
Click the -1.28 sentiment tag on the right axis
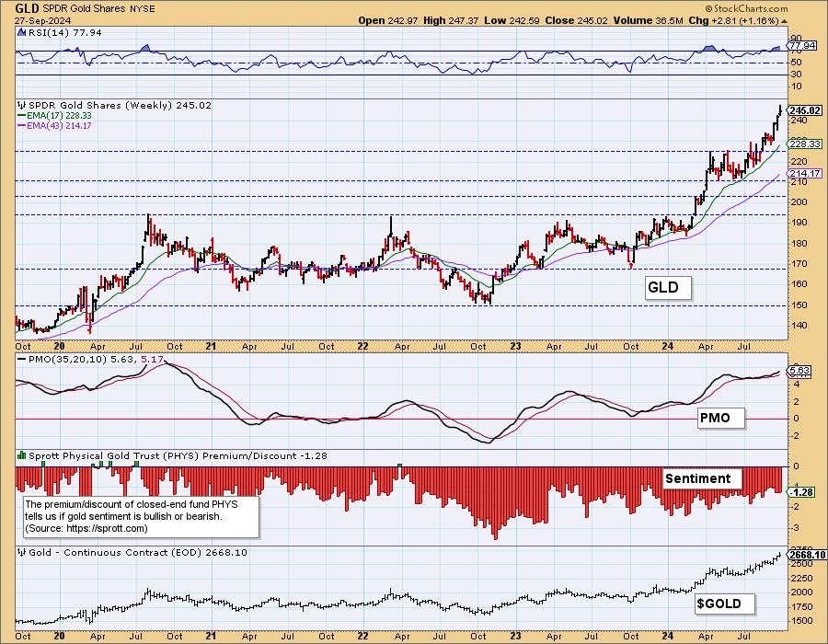802,492
